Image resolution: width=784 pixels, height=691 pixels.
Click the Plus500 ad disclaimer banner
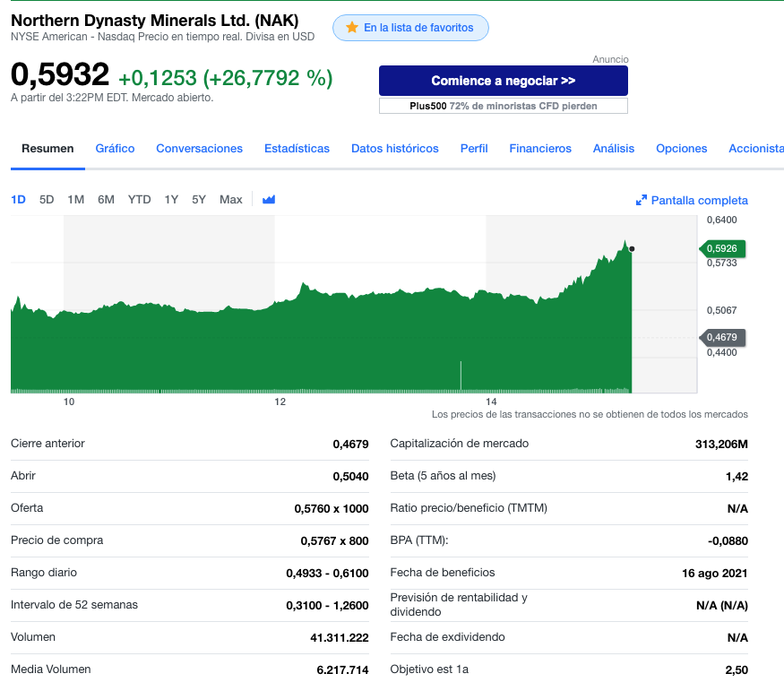pyautogui.click(x=503, y=106)
